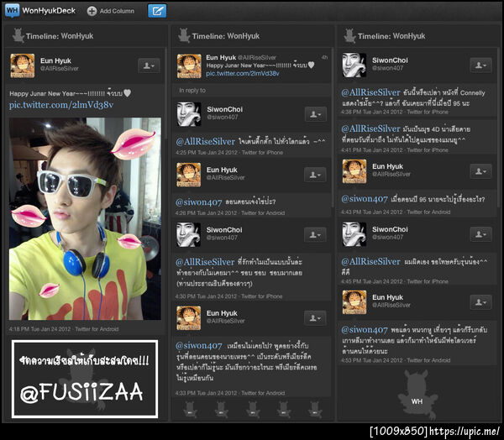Click the WH WonHyukDeck logo icon

tap(12, 11)
